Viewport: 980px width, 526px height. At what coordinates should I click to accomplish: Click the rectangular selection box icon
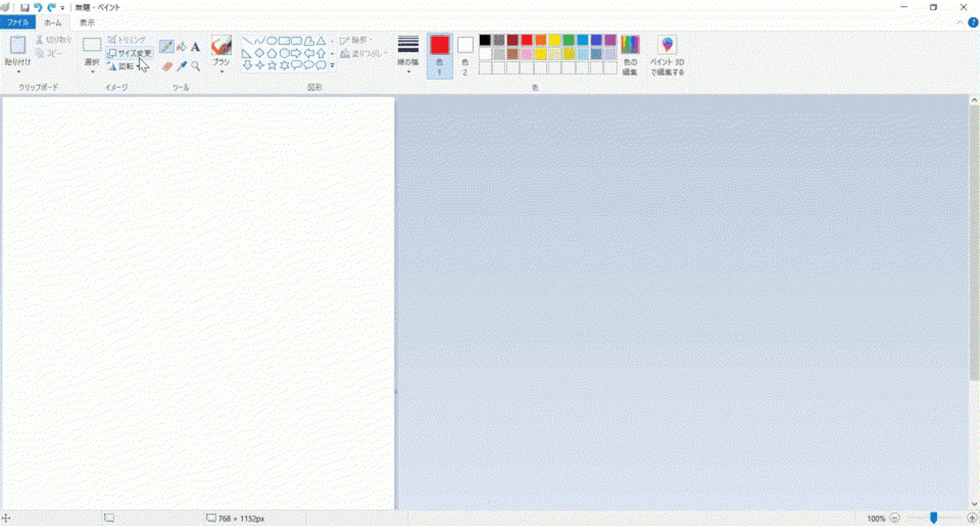(92, 46)
